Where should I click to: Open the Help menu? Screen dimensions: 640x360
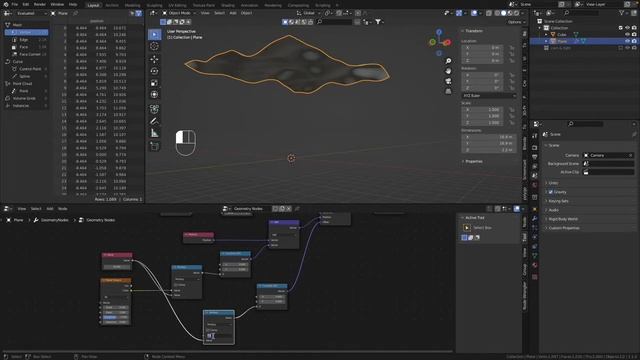click(x=73, y=4)
